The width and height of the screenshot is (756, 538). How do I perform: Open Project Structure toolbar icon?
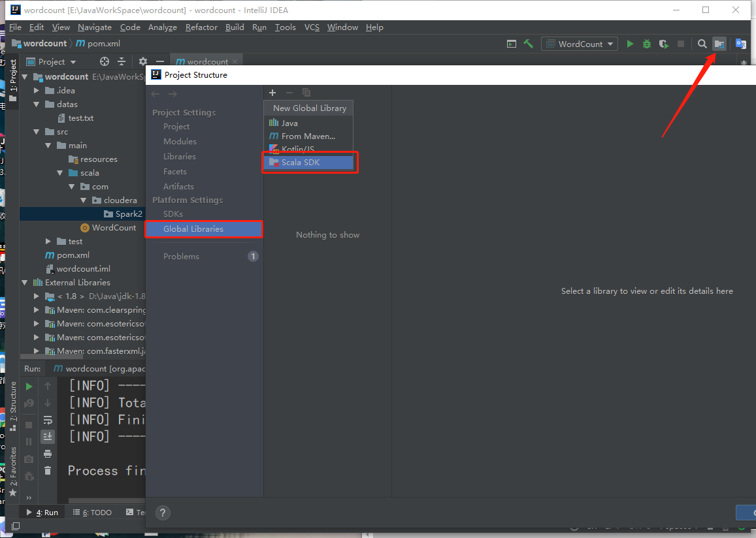click(719, 44)
